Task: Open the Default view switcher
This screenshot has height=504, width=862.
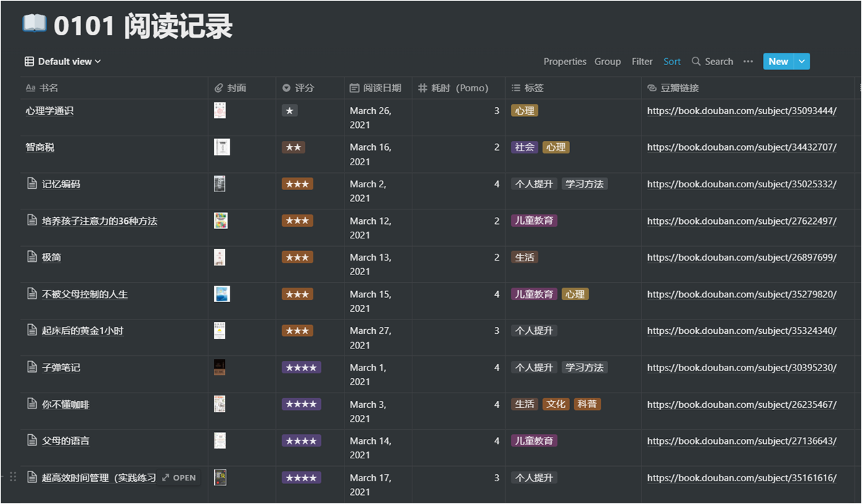Action: 63,62
